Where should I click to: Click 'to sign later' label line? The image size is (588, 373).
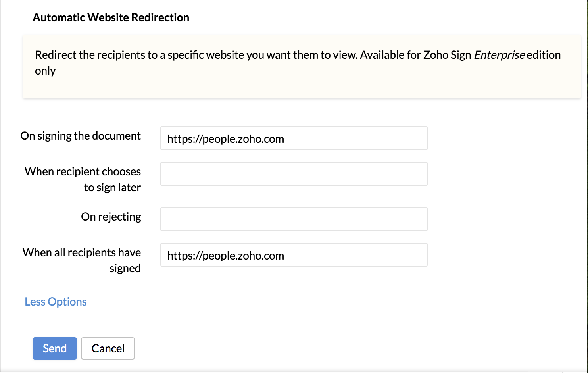click(112, 187)
